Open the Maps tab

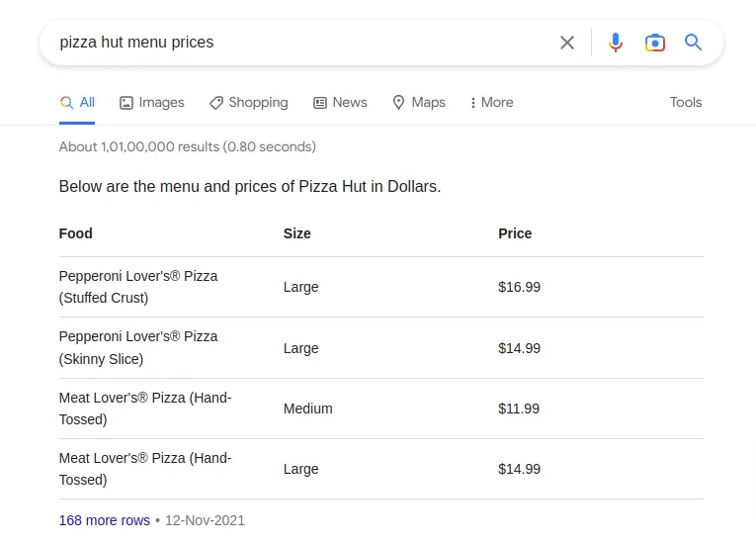coord(419,102)
